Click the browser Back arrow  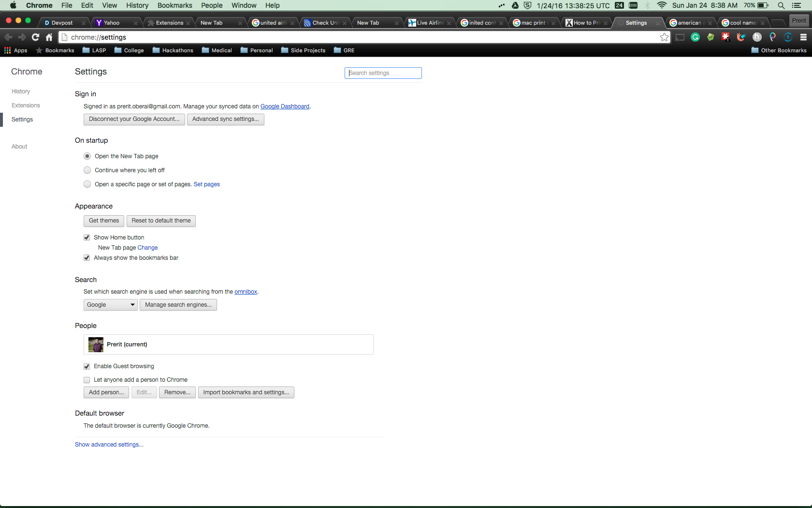click(x=8, y=37)
